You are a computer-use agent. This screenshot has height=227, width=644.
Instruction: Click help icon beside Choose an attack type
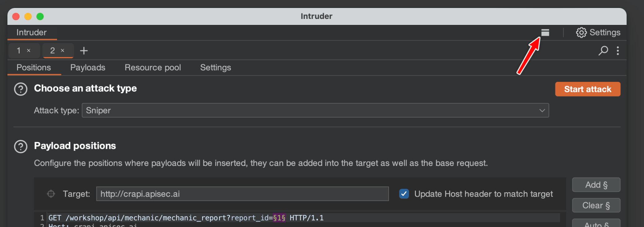[21, 89]
